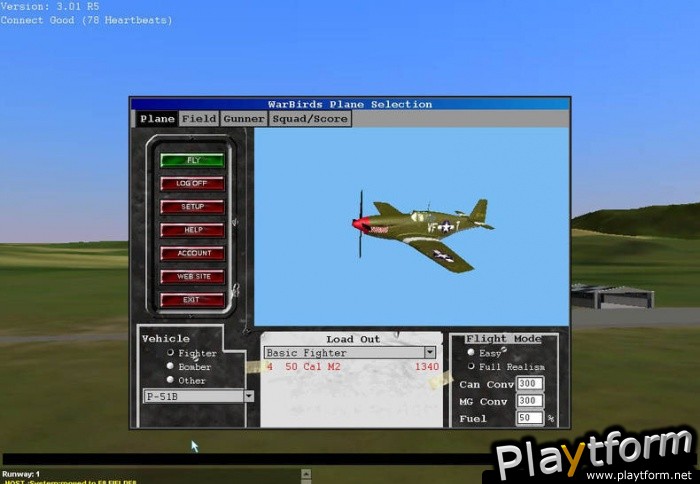Click the red EXIT button
This screenshot has width=700, height=484.
[x=192, y=300]
